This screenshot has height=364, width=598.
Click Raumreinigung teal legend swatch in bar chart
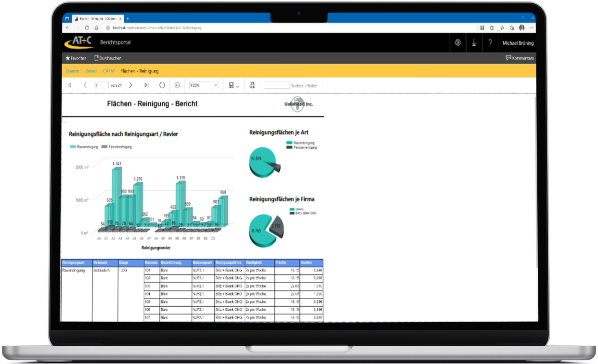[73, 146]
